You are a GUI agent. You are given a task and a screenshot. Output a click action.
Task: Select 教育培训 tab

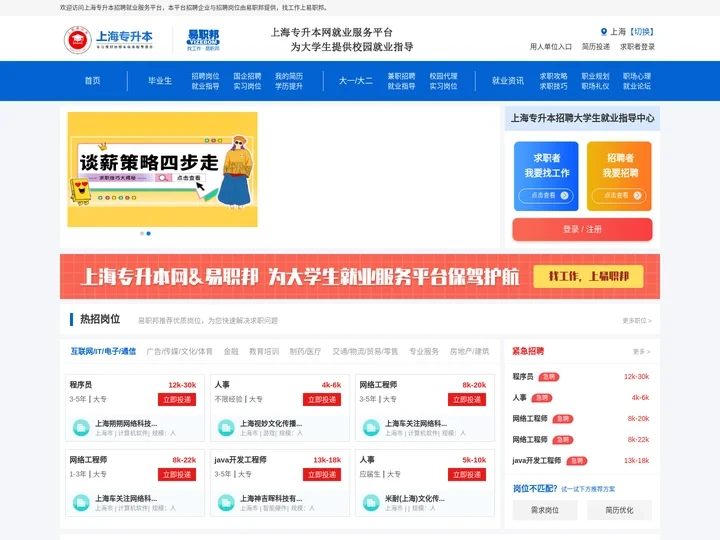click(x=264, y=351)
